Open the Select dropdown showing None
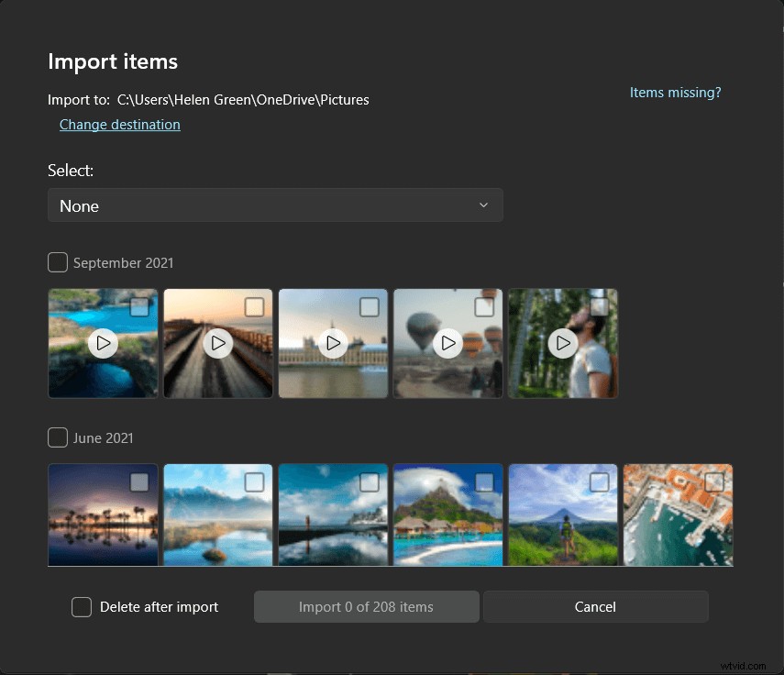This screenshot has width=784, height=675. (275, 205)
